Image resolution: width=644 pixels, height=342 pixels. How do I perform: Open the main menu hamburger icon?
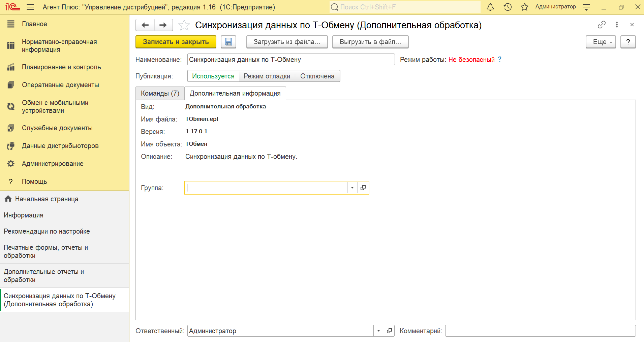click(30, 7)
